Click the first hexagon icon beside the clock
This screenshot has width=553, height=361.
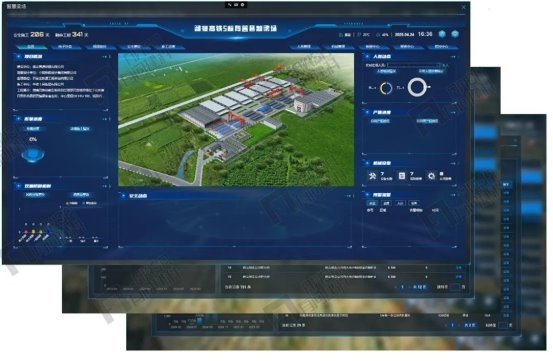[442, 34]
